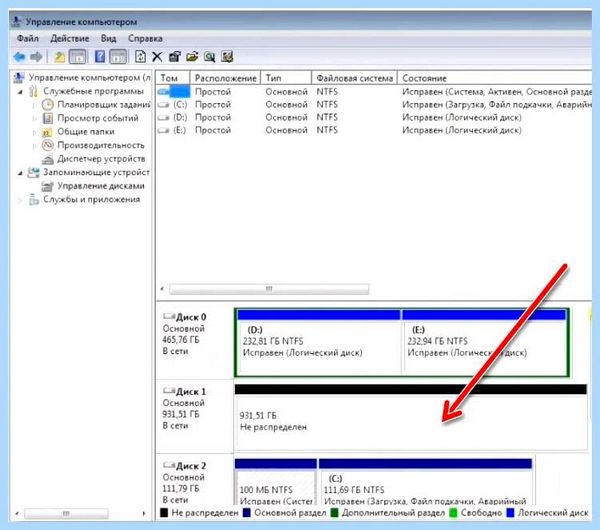This screenshot has height=530, width=600.
Task: Expand the Планировщик заданий node
Action: click(35, 105)
